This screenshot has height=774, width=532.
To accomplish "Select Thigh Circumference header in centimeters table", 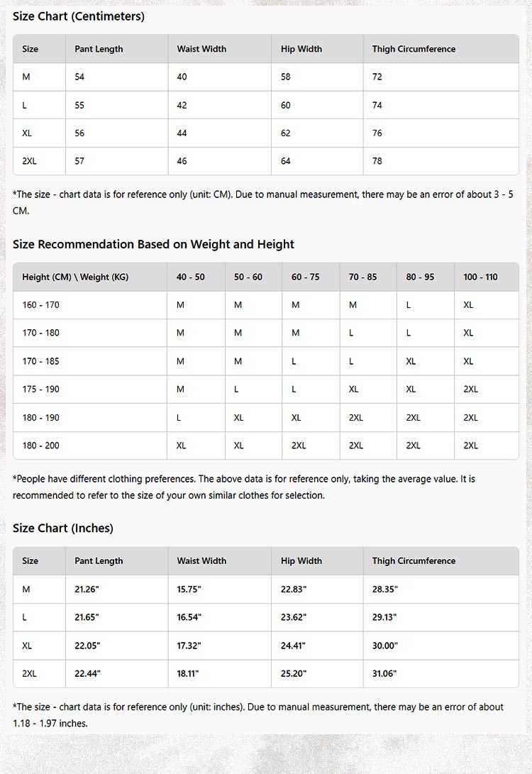I will [x=414, y=49].
